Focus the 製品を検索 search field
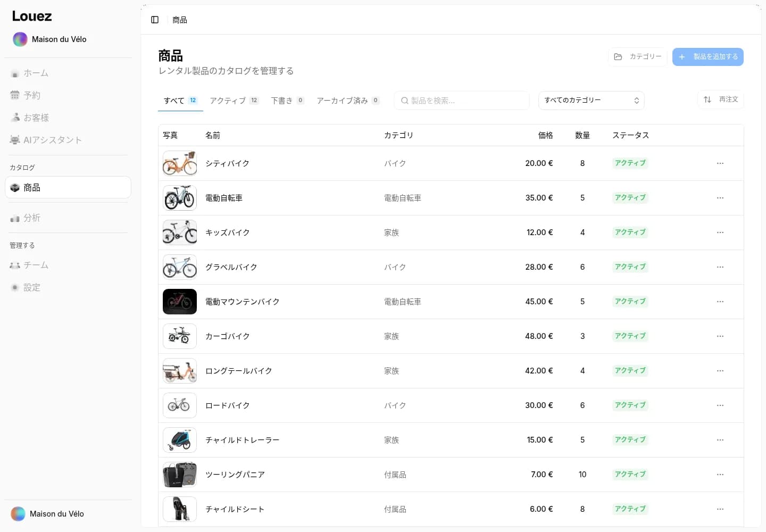Image resolution: width=766 pixels, height=532 pixels. pos(462,101)
